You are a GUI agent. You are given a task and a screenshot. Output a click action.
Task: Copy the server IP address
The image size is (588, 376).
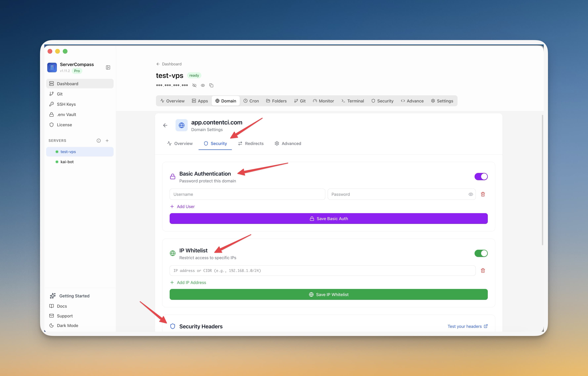point(211,85)
